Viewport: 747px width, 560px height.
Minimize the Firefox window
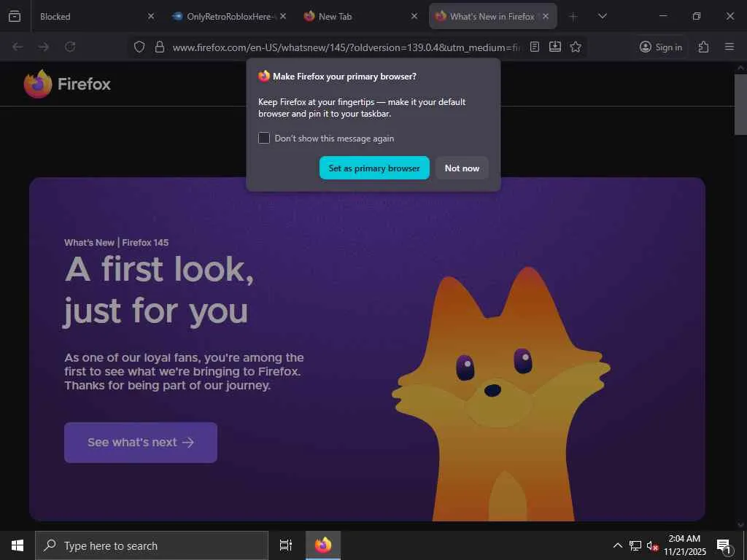(x=662, y=16)
